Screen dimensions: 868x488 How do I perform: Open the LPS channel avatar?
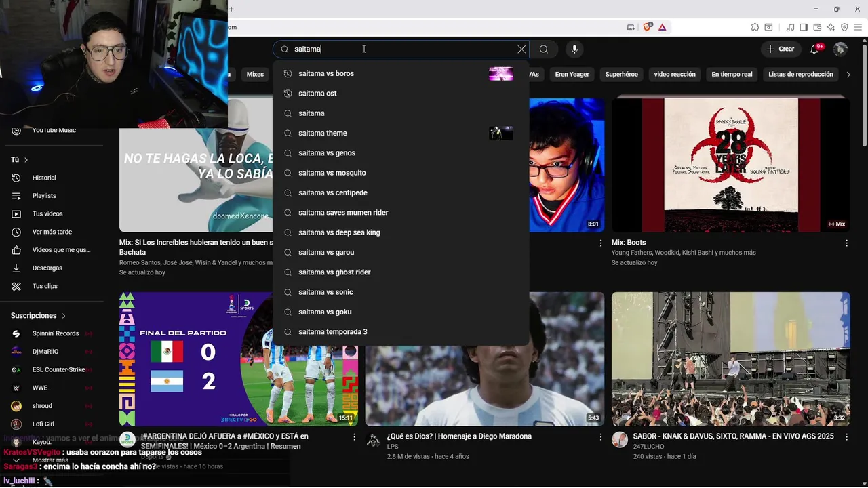[373, 440]
